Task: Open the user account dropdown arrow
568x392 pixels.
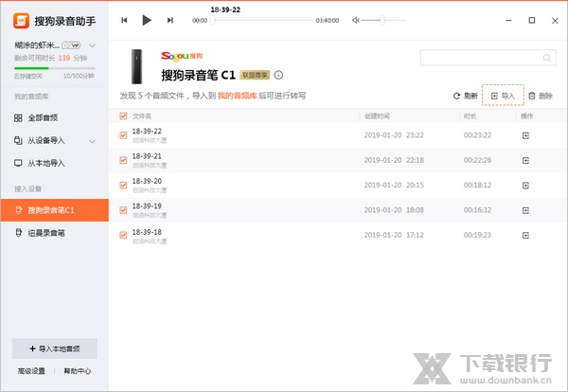Action: (x=92, y=45)
